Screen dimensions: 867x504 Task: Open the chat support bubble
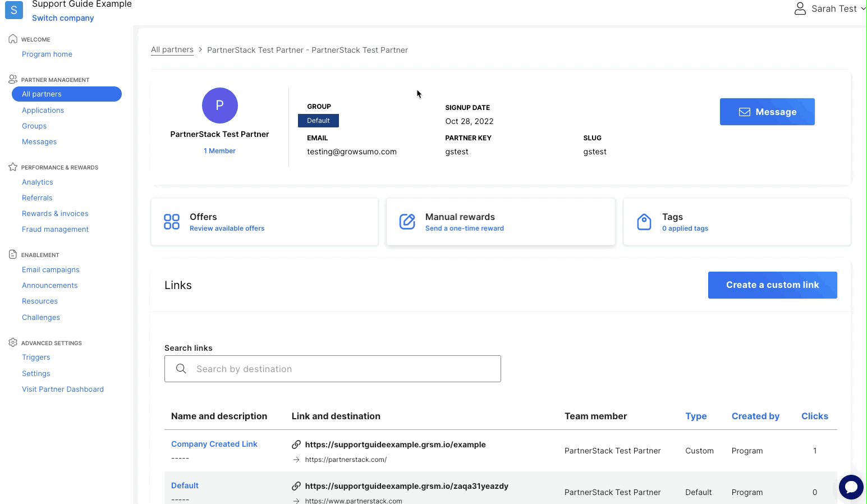pyautogui.click(x=851, y=487)
